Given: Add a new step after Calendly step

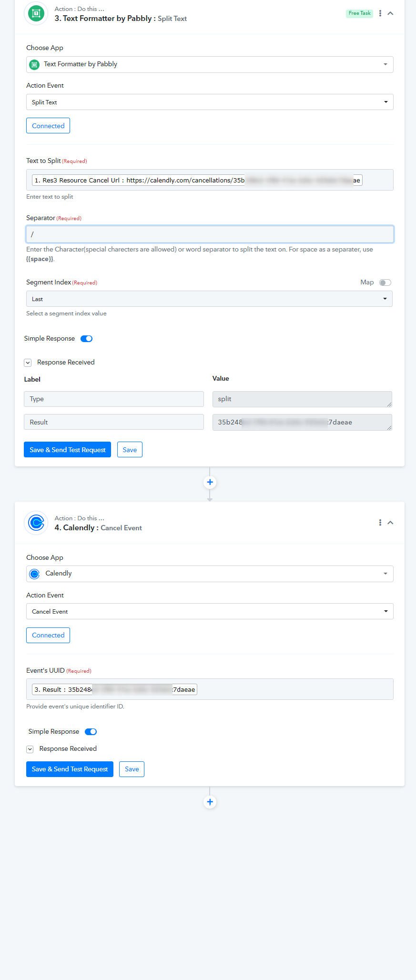Looking at the screenshot, I should pyautogui.click(x=210, y=802).
